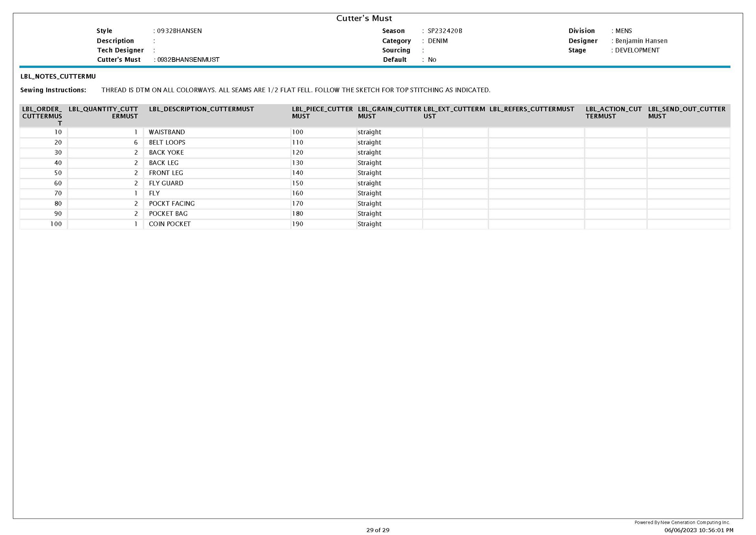
Task: Click the LBL_REFERS_CUTTERMUST column header
Action: point(532,109)
